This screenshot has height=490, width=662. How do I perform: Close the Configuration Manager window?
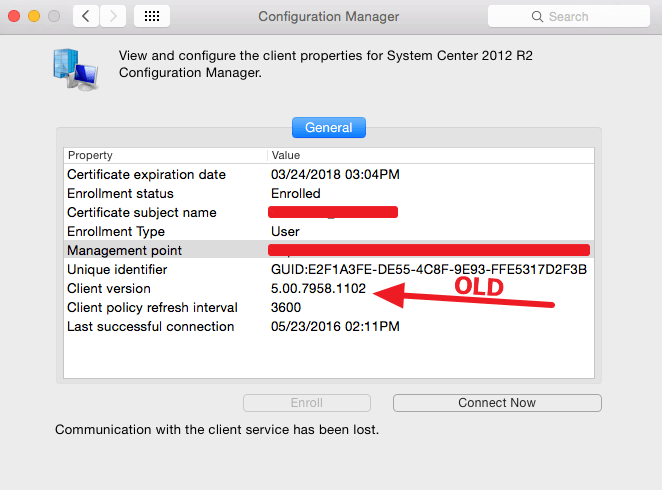tap(14, 16)
